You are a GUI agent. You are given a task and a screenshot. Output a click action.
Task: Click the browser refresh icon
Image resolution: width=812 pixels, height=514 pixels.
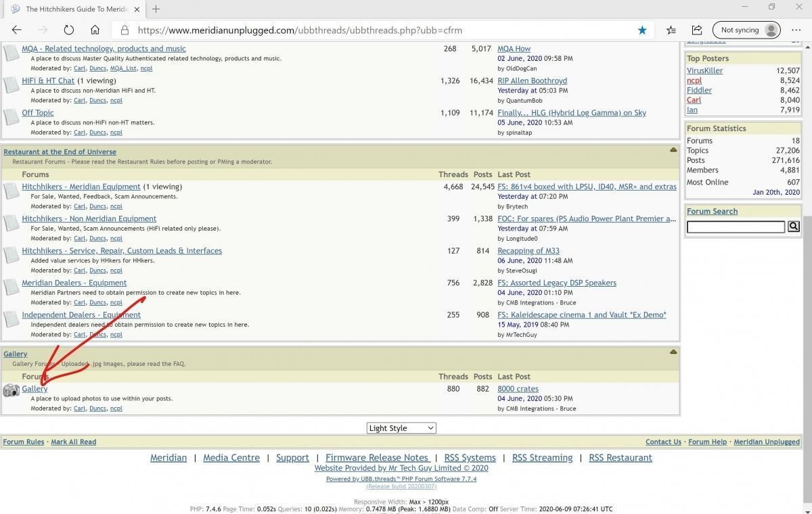point(68,30)
